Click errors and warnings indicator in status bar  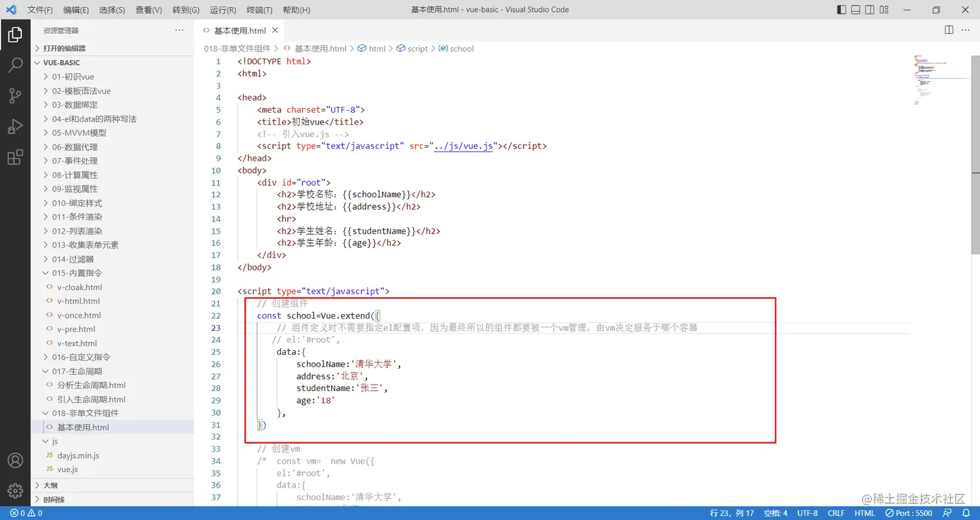tap(26, 513)
